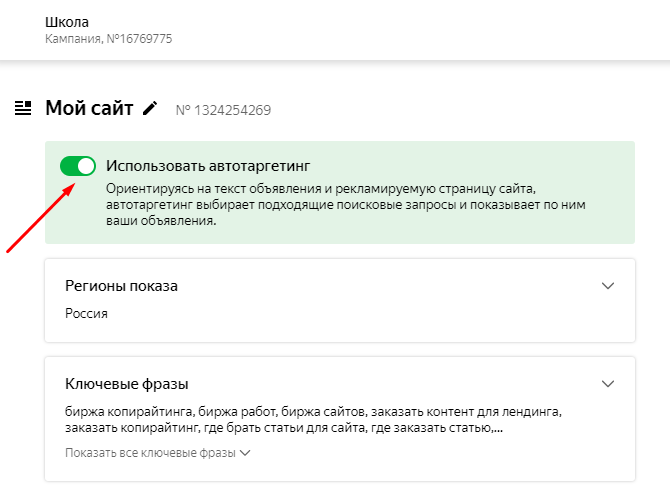Click the pencil icon to rename Мой сайт
This screenshot has height=485, width=670.
[150, 108]
